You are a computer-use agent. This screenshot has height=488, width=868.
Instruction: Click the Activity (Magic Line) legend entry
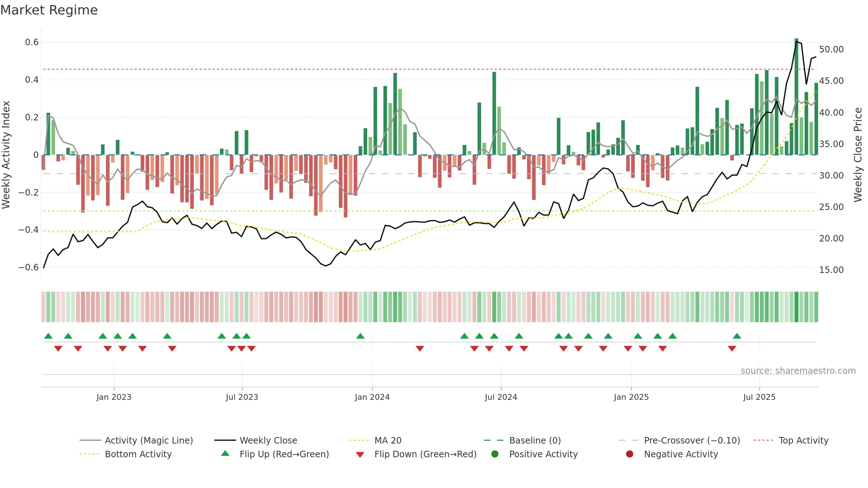136,440
